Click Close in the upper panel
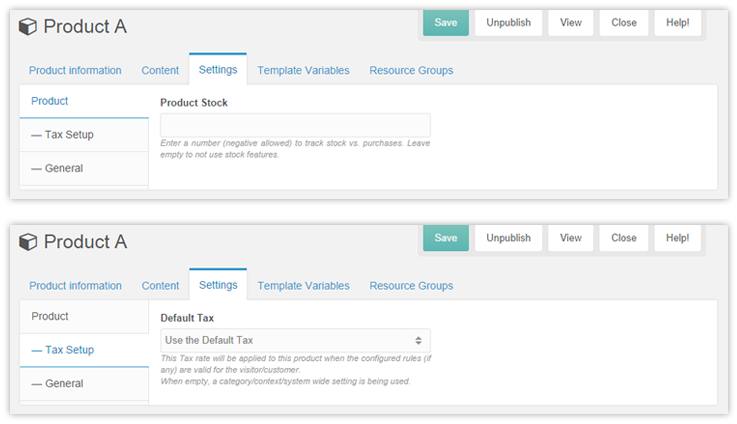The width and height of the screenshot is (737, 424). [624, 23]
